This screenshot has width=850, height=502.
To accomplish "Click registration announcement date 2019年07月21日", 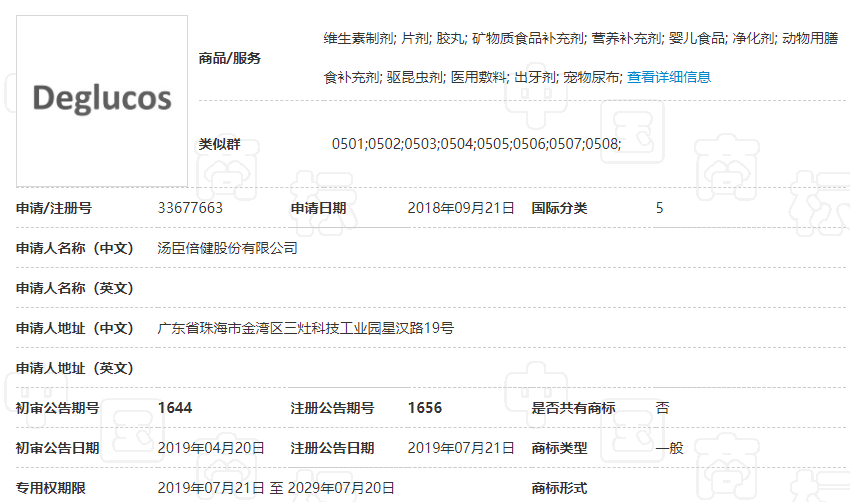I will [461, 448].
